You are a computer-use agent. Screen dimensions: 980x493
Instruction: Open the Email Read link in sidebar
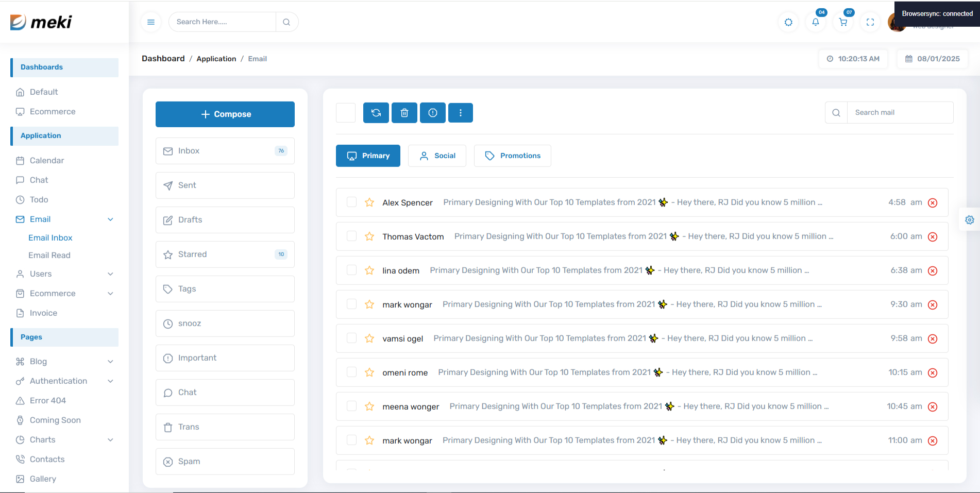point(49,255)
